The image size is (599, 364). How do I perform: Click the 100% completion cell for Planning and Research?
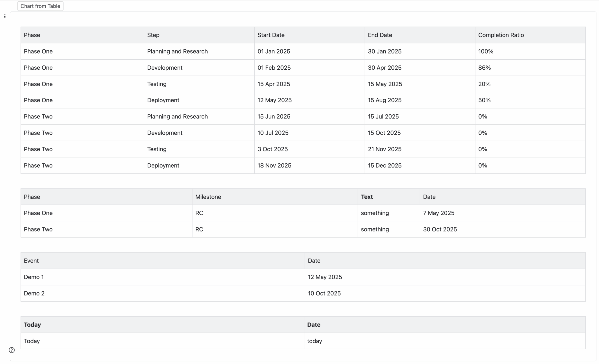click(x=485, y=51)
